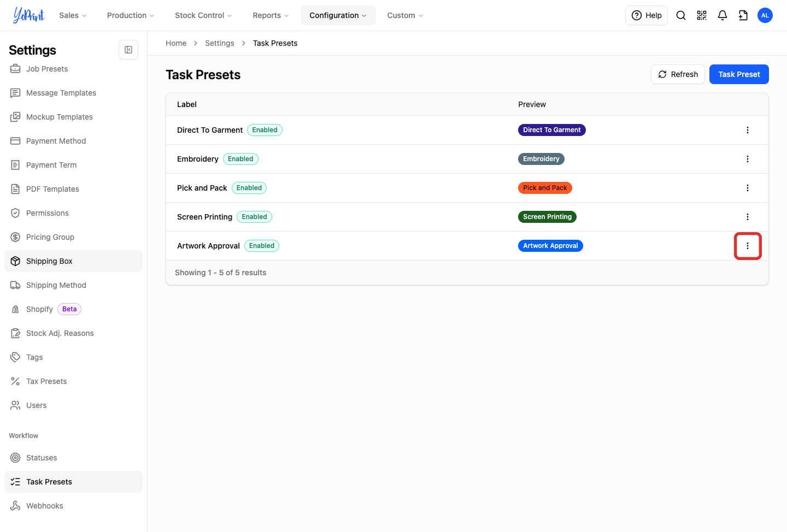Image resolution: width=787 pixels, height=532 pixels.
Task: Expand the Reports menu
Action: click(x=271, y=15)
